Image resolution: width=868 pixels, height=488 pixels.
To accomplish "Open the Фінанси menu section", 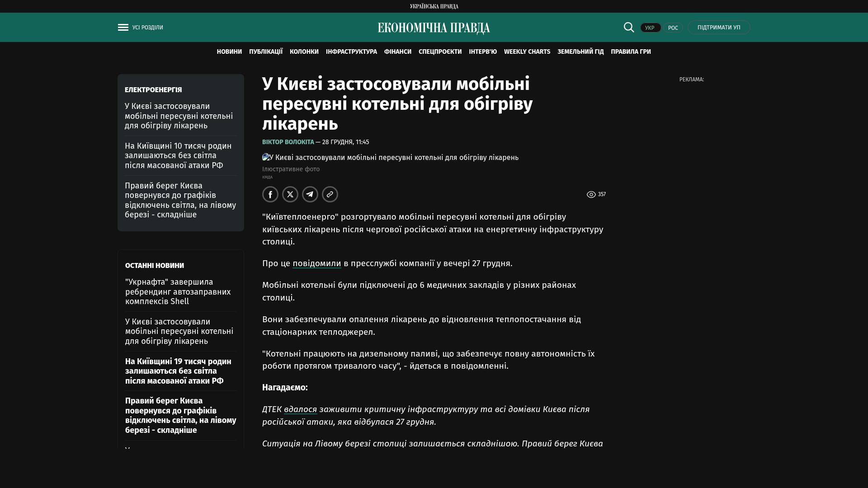I will (397, 52).
